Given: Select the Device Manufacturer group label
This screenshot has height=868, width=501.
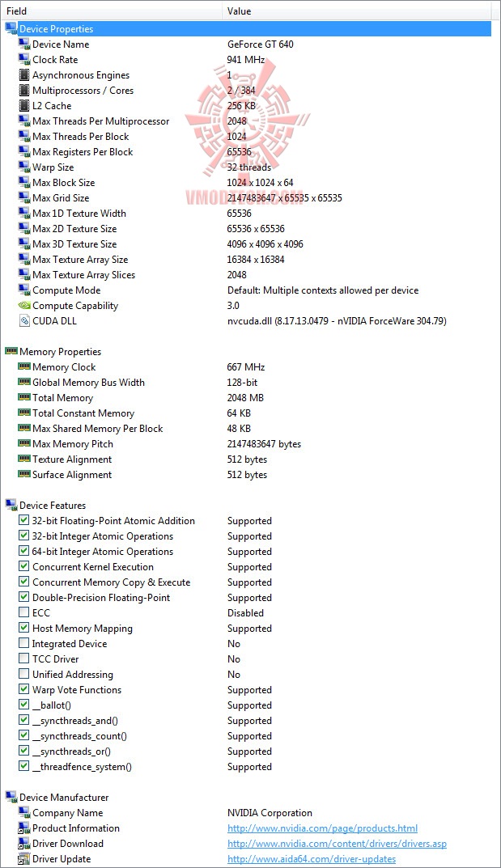Looking at the screenshot, I should 64,797.
